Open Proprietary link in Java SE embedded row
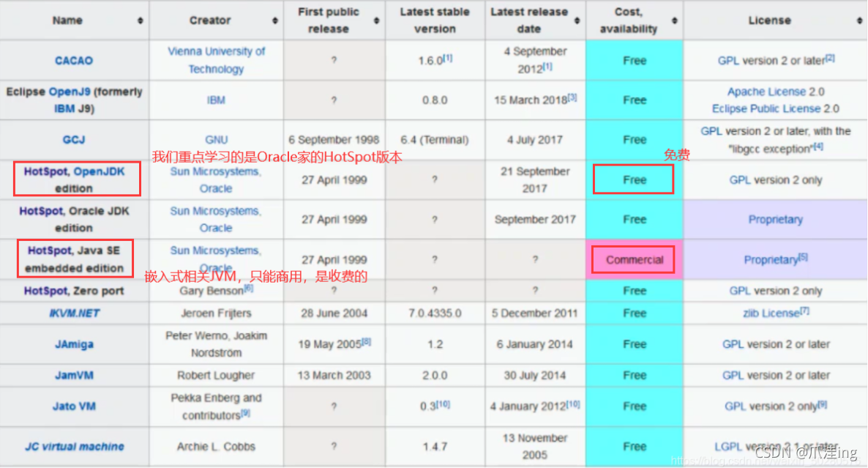This screenshot has width=868, height=468. click(771, 260)
